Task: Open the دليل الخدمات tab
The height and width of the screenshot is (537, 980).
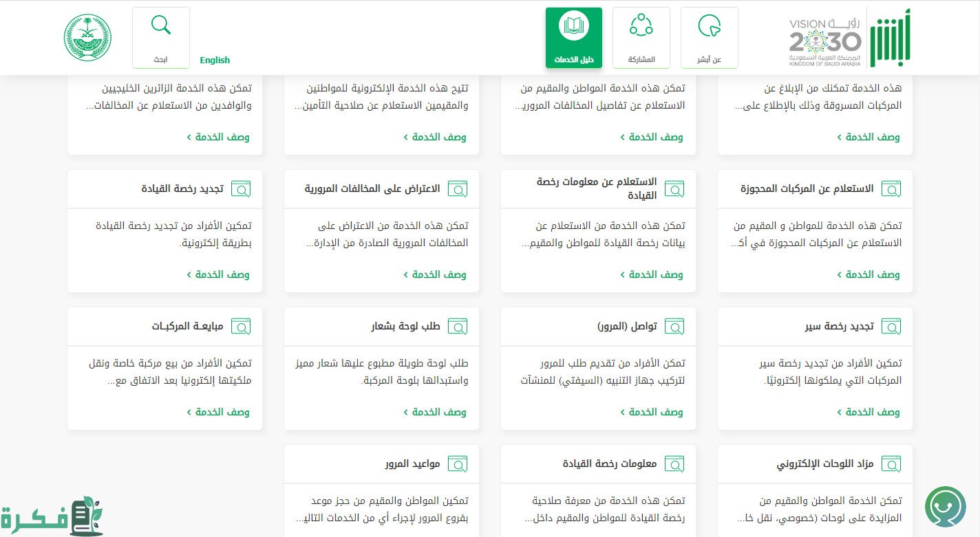Action: click(573, 38)
